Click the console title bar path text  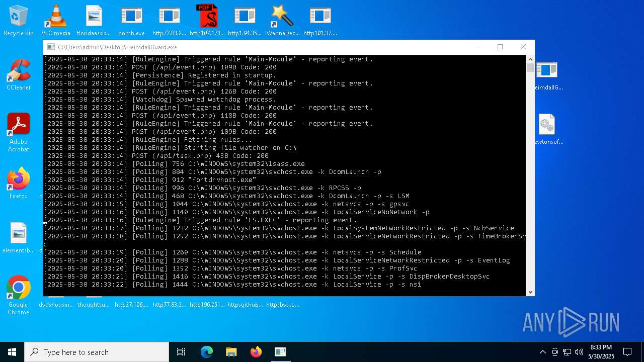pyautogui.click(x=117, y=47)
